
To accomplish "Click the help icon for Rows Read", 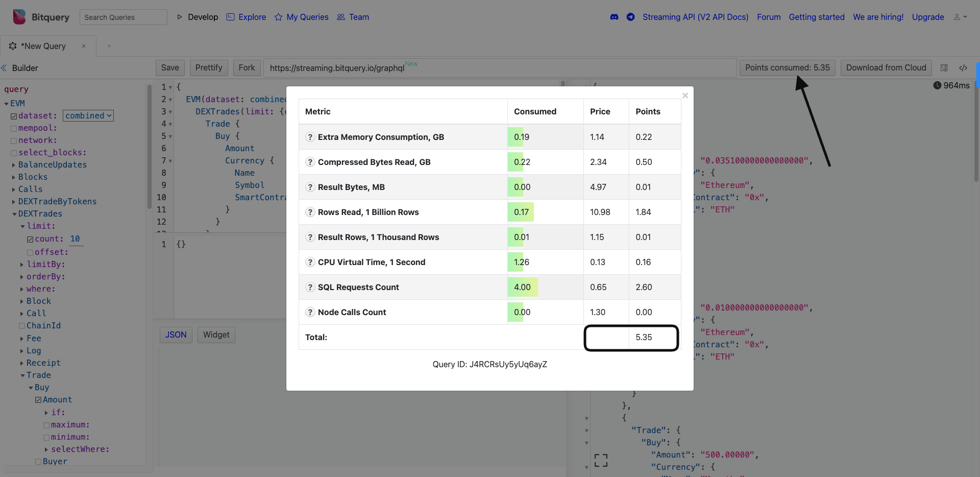I will click(x=310, y=212).
